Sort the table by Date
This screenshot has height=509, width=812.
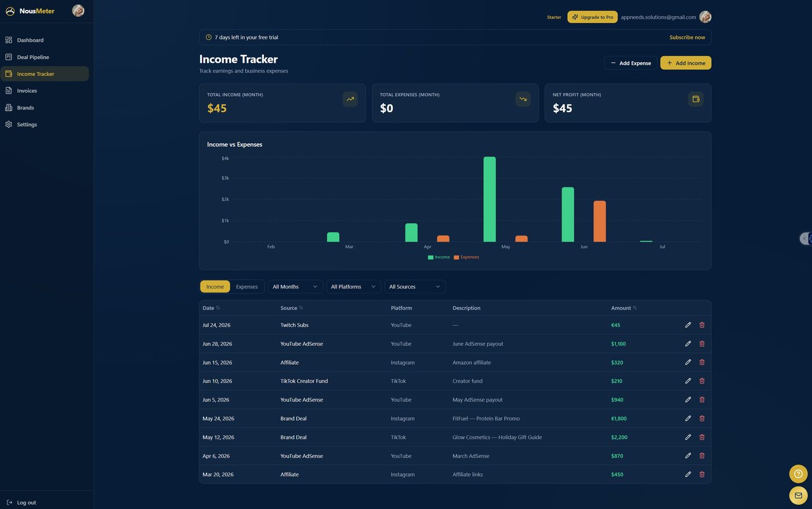(211, 308)
